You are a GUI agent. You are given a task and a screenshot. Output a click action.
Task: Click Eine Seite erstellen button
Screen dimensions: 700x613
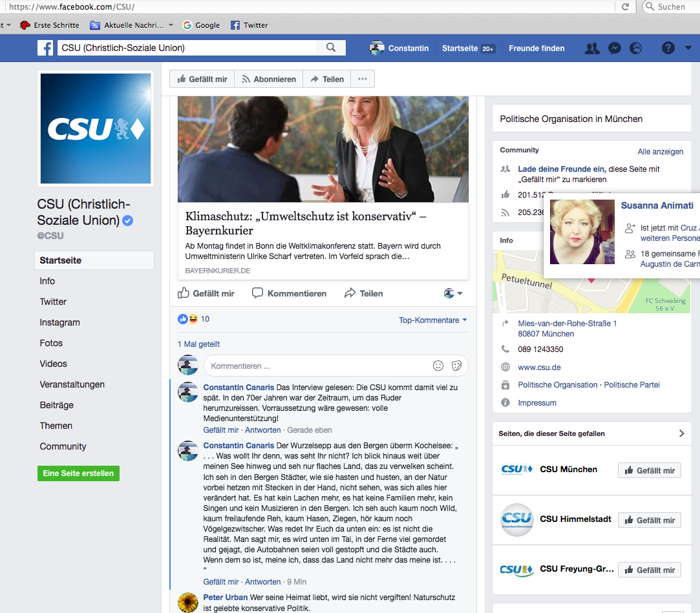78,473
